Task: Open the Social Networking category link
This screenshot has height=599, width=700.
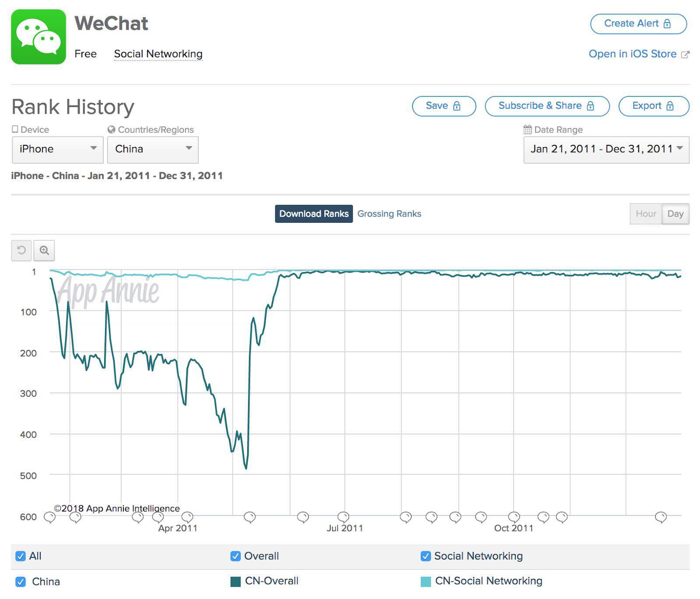Action: [x=158, y=54]
